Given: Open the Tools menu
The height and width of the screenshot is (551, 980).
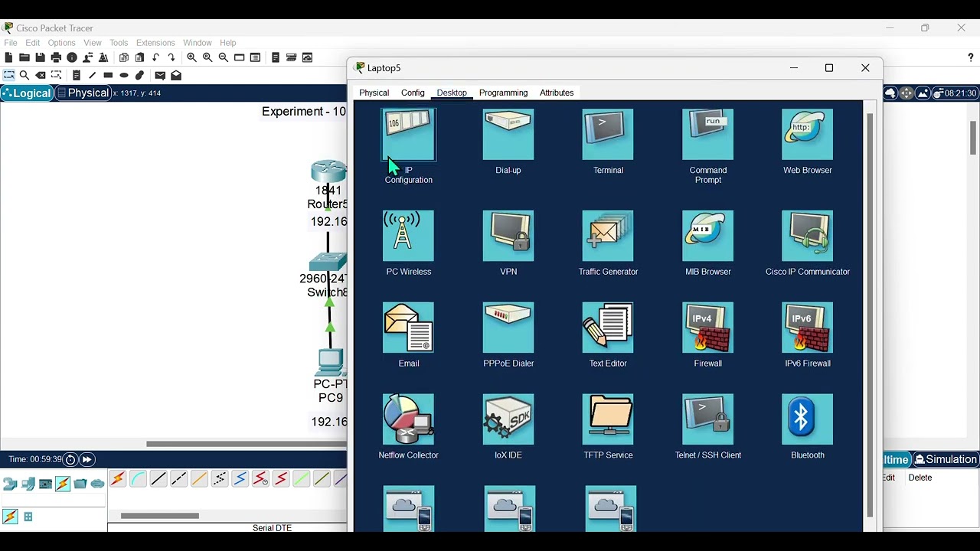Looking at the screenshot, I should pos(119,43).
